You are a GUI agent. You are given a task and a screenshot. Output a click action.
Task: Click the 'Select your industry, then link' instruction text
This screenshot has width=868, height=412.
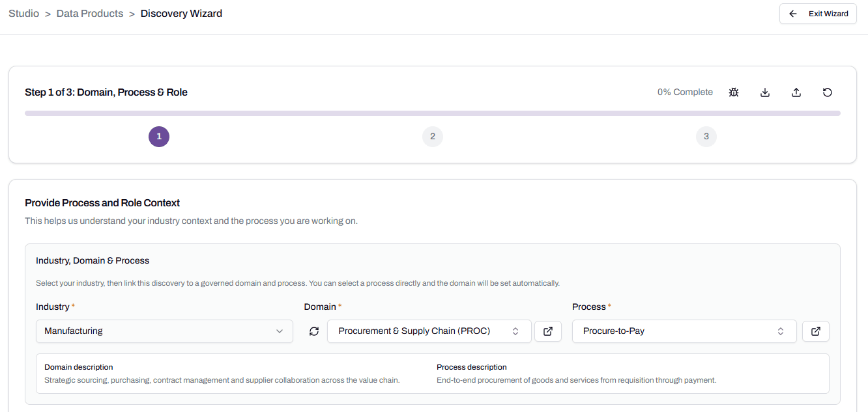click(298, 284)
